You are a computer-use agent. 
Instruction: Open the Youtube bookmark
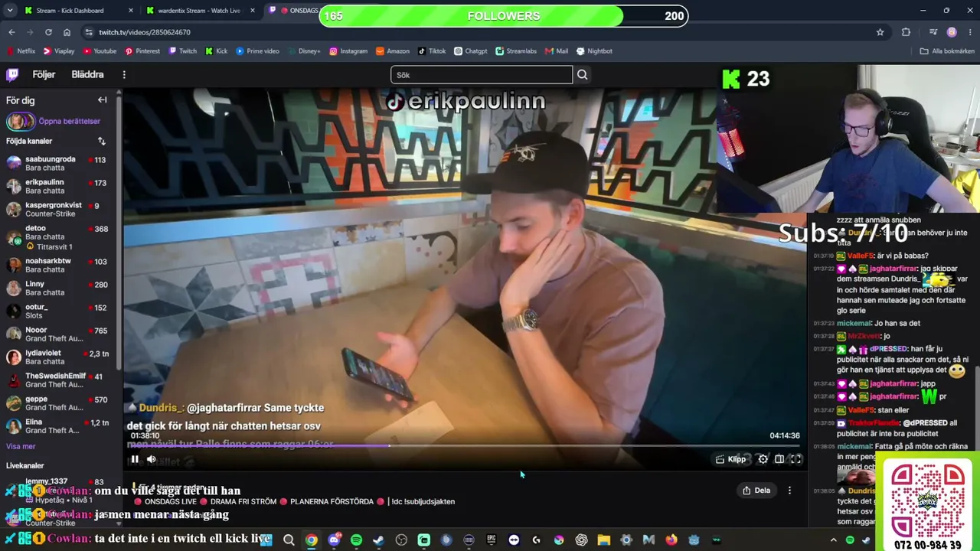(x=100, y=51)
